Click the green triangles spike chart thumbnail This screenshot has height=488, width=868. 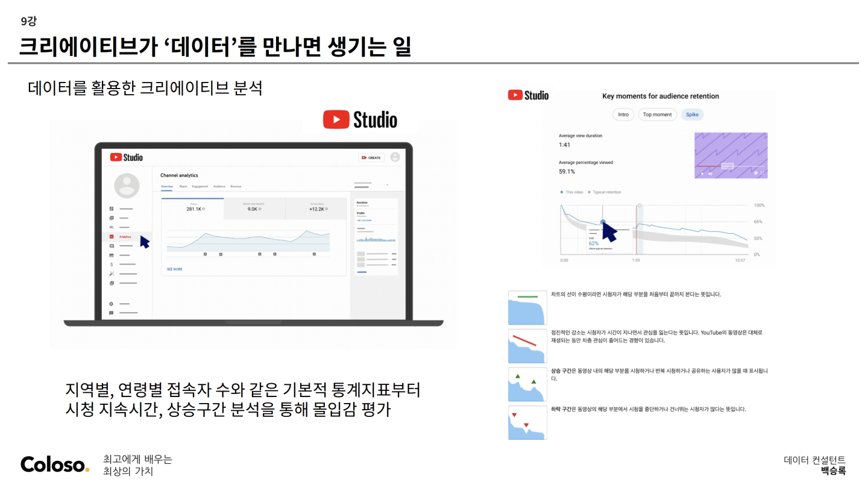pos(527,384)
